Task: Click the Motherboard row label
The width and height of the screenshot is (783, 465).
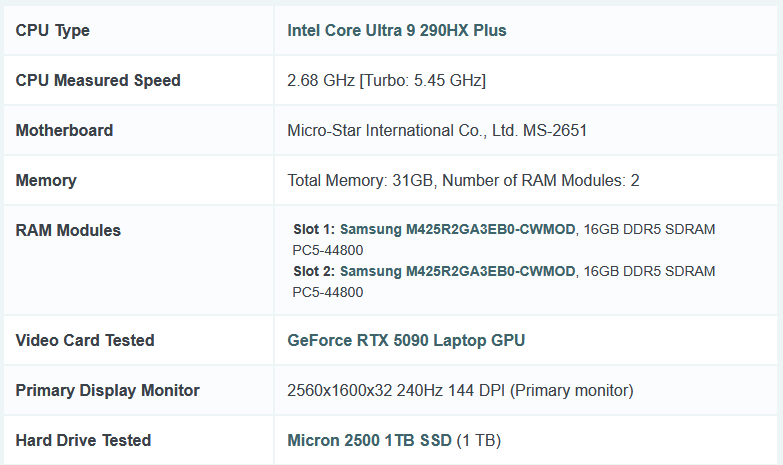Action: coord(64,130)
